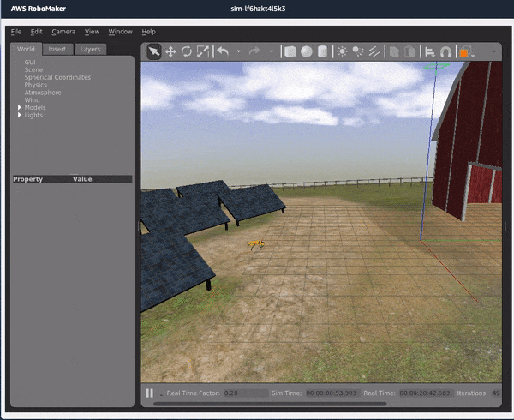This screenshot has width=514, height=420.
Task: Click the step dot next to pause
Action: coord(161,395)
